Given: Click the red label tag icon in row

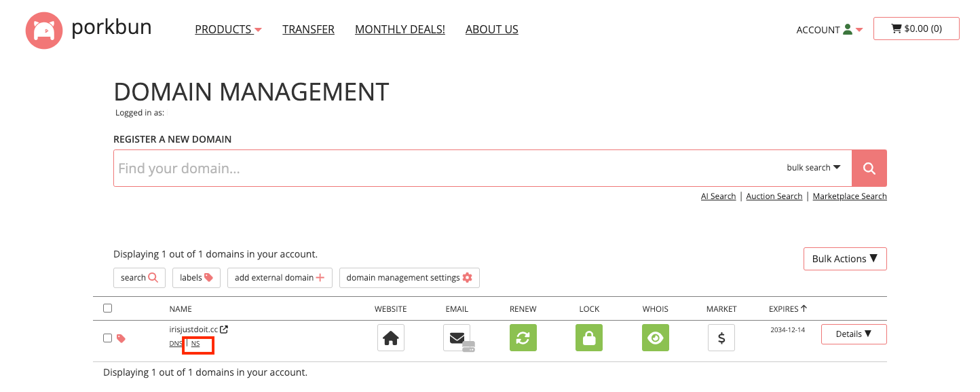Looking at the screenshot, I should coord(121,338).
